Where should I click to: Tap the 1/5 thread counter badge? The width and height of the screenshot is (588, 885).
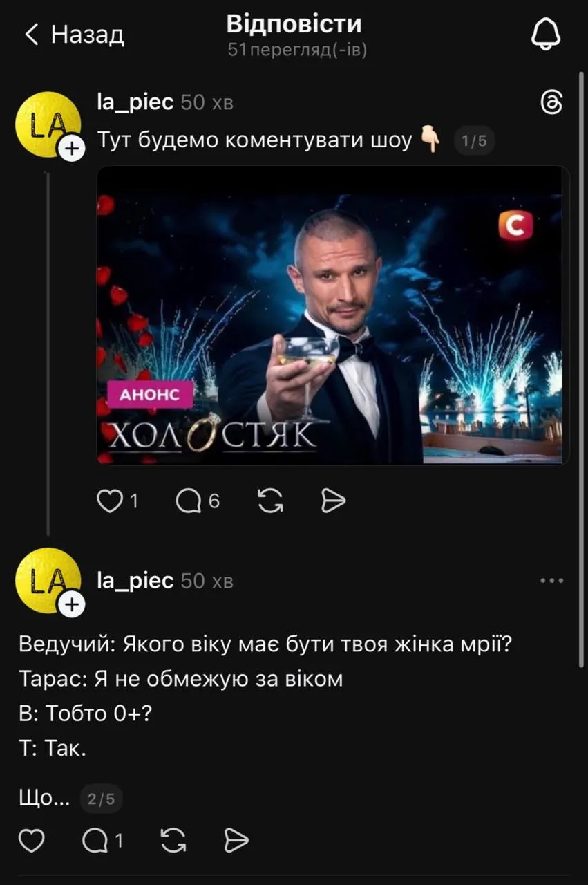474,142
